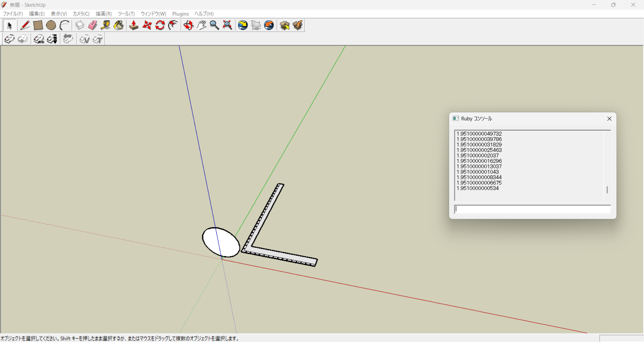
Task: Open the 描画(R) menu
Action: (x=104, y=14)
